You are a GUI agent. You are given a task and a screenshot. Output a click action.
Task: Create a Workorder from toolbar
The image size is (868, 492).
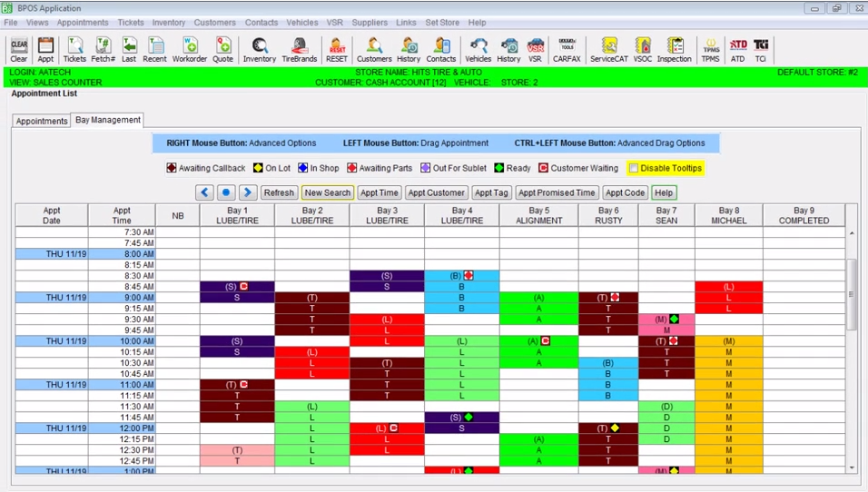[x=190, y=50]
